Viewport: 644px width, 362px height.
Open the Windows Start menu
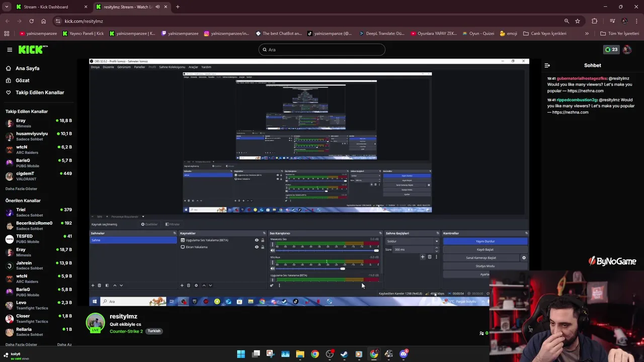point(241,354)
